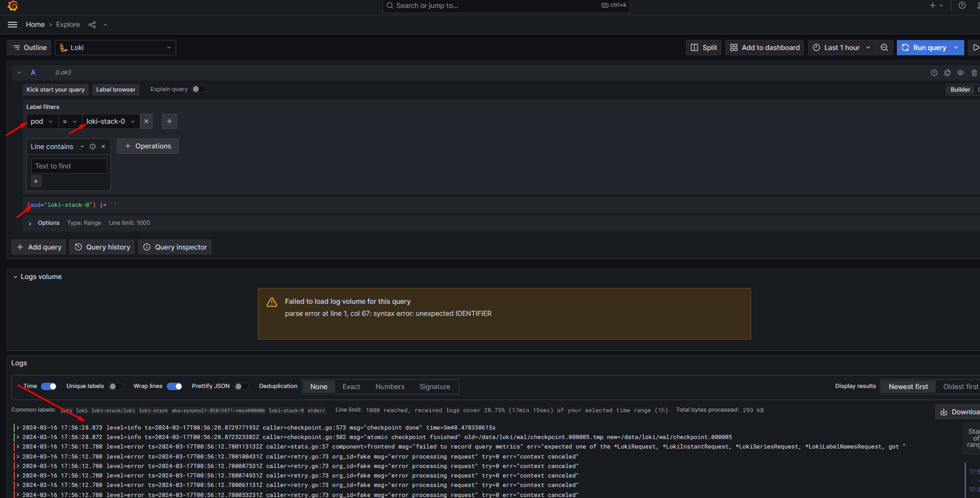Remove the pod label filter
The image size is (980, 498).
146,121
